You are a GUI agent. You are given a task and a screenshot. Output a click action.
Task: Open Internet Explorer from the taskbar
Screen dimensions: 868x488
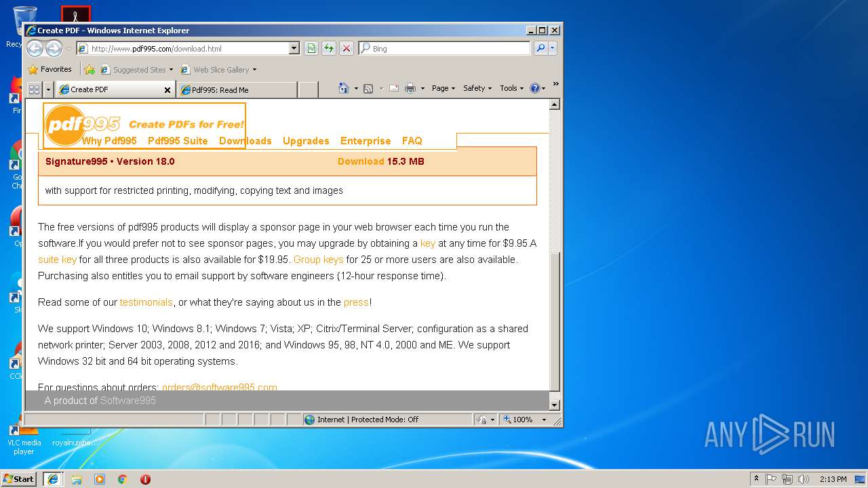coord(53,479)
